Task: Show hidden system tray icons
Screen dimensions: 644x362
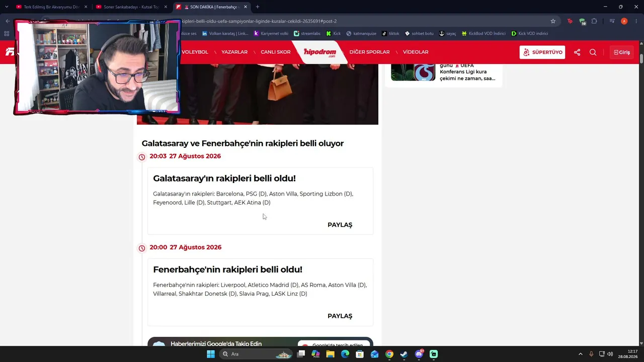Action: tap(580, 354)
